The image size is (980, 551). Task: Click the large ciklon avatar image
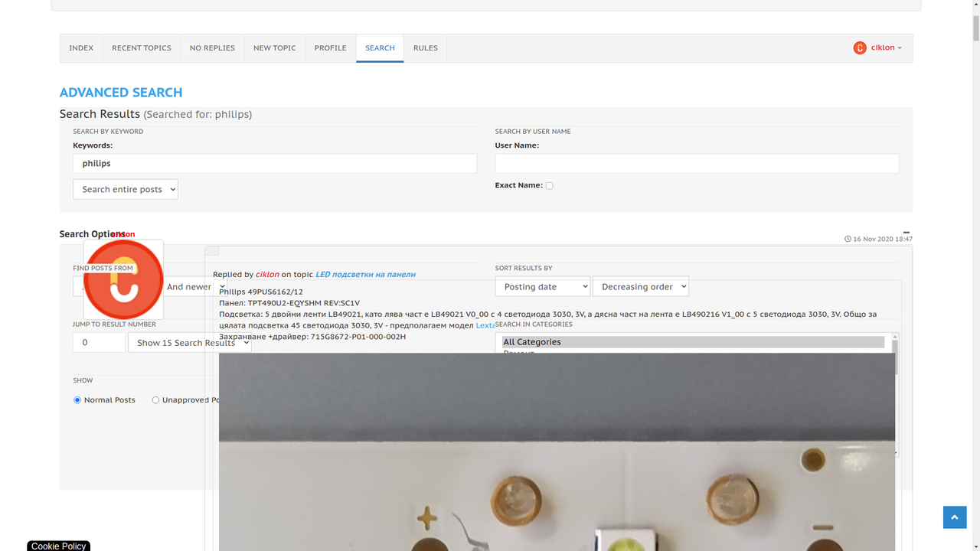pyautogui.click(x=123, y=279)
